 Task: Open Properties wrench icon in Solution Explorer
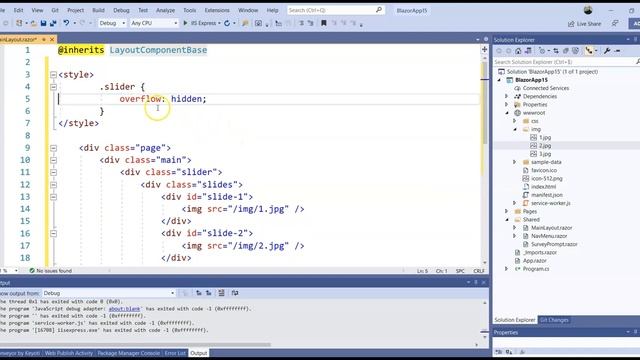[x=607, y=51]
